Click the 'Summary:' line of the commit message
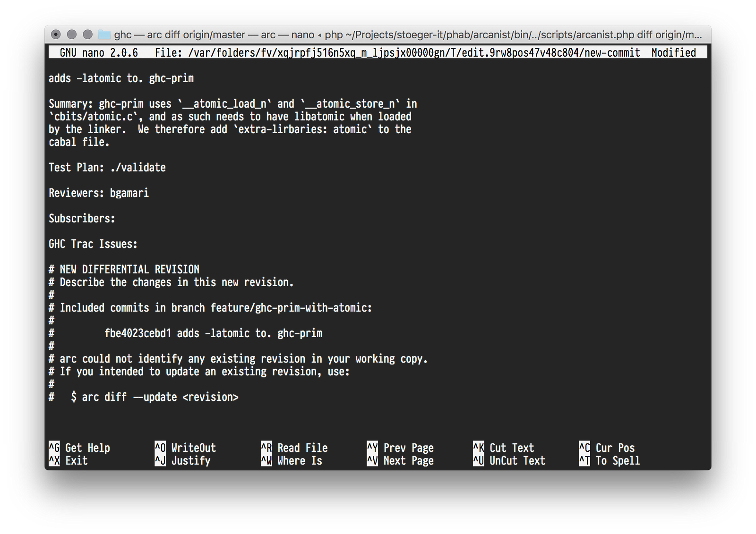The height and width of the screenshot is (534, 756). pos(232,104)
